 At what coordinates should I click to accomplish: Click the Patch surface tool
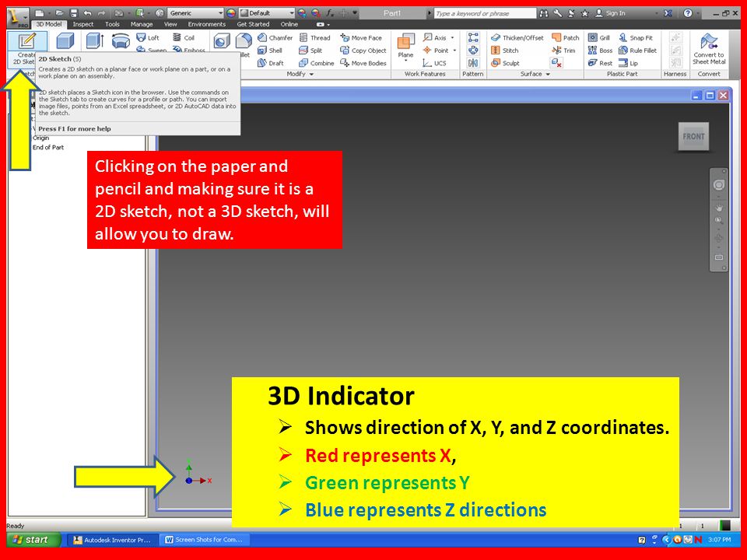click(566, 37)
